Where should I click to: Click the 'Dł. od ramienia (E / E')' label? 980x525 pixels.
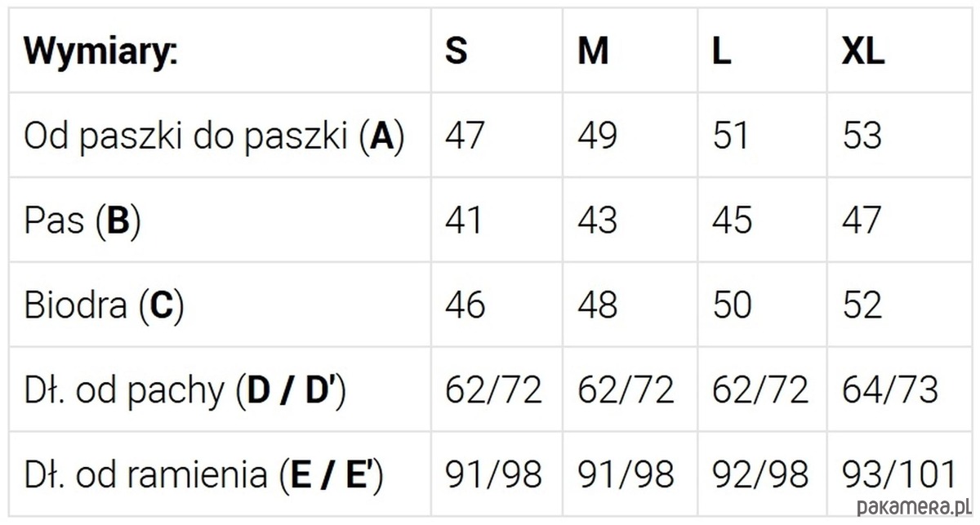(204, 475)
